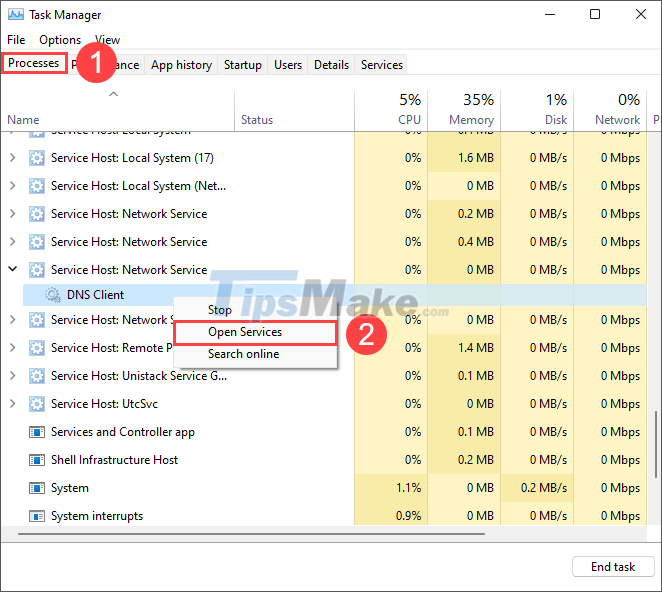Click the Services and Controller app icon

[37, 432]
